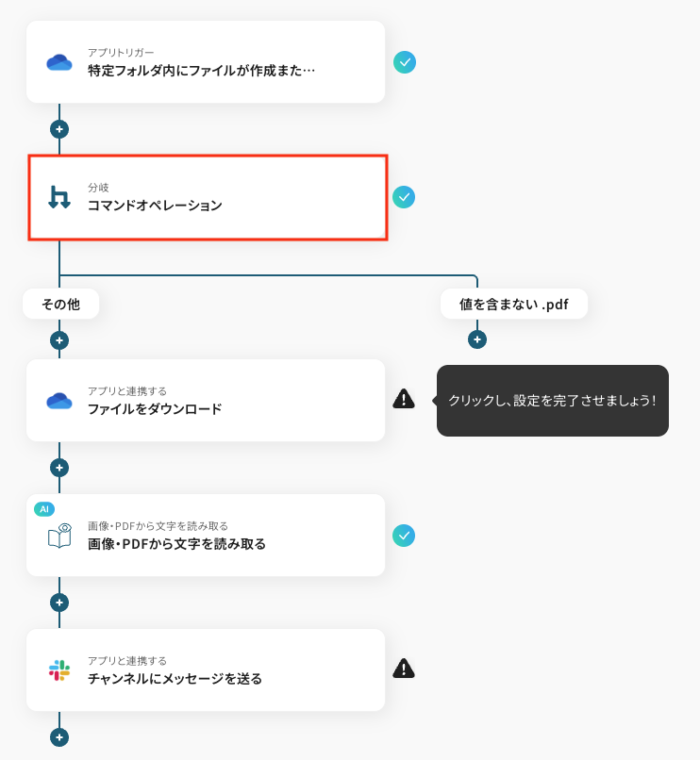Select the その他 branch label

(x=60, y=305)
